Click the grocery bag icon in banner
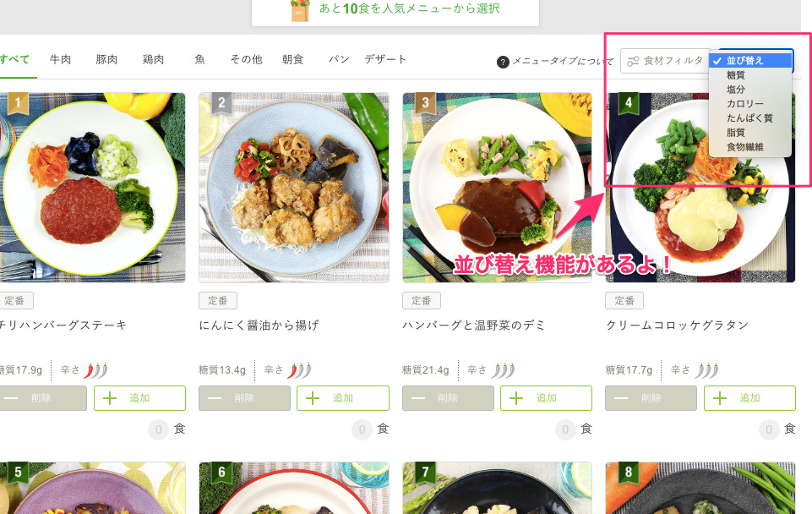Screen dimensions: 812x514 [x=300, y=10]
